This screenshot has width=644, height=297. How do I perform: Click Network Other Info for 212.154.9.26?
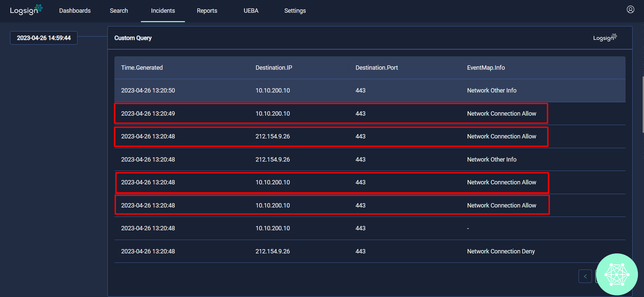(492, 160)
